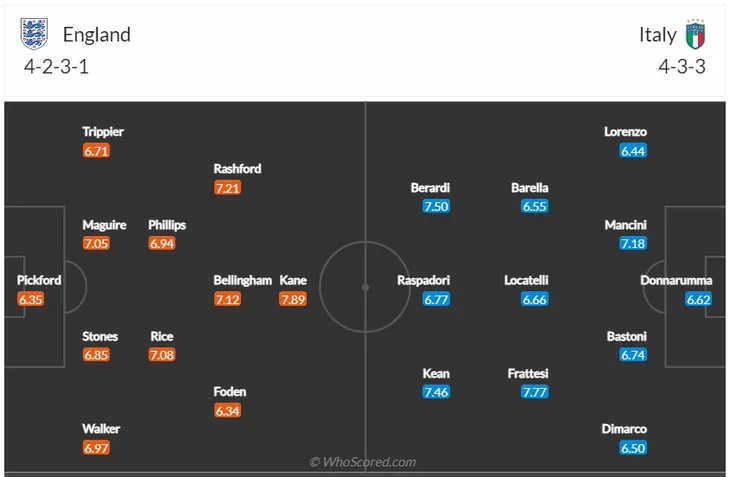The width and height of the screenshot is (730, 477).
Task: Select Kane's 7.89 rating badge
Action: pyautogui.click(x=293, y=299)
